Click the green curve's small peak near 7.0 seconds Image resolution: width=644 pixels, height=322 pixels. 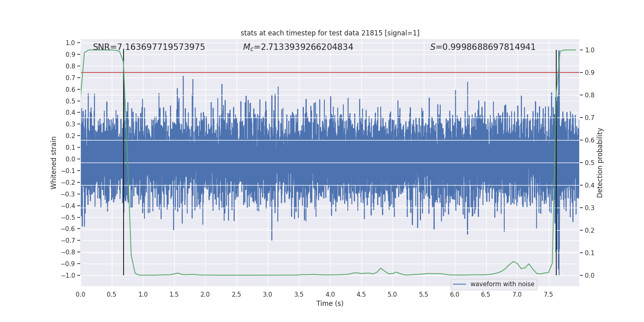513,262
